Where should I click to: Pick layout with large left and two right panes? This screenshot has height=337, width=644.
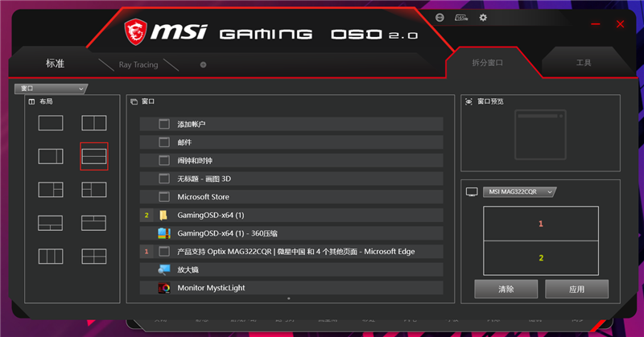(51, 190)
